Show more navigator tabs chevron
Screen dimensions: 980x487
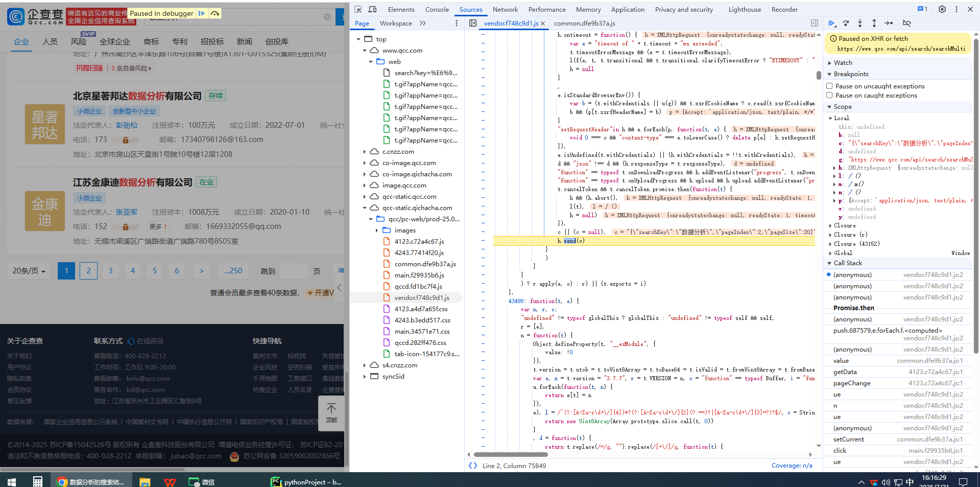coord(423,23)
